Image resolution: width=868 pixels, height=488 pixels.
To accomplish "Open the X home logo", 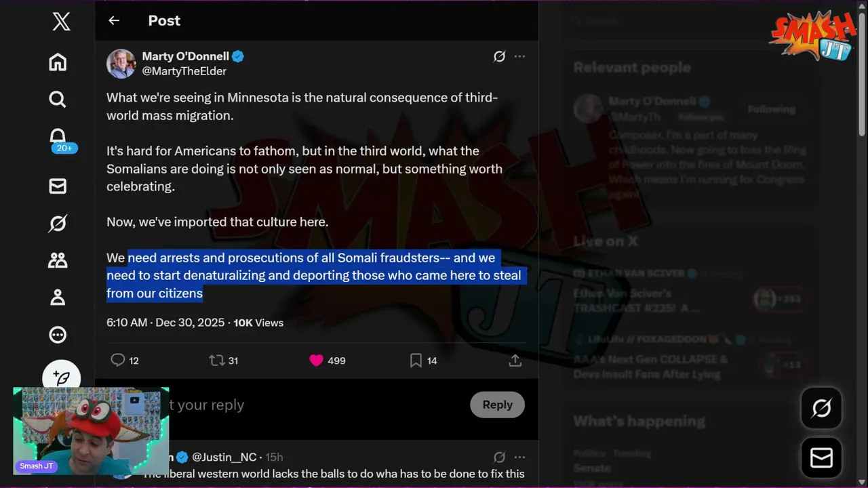I will 61,22.
